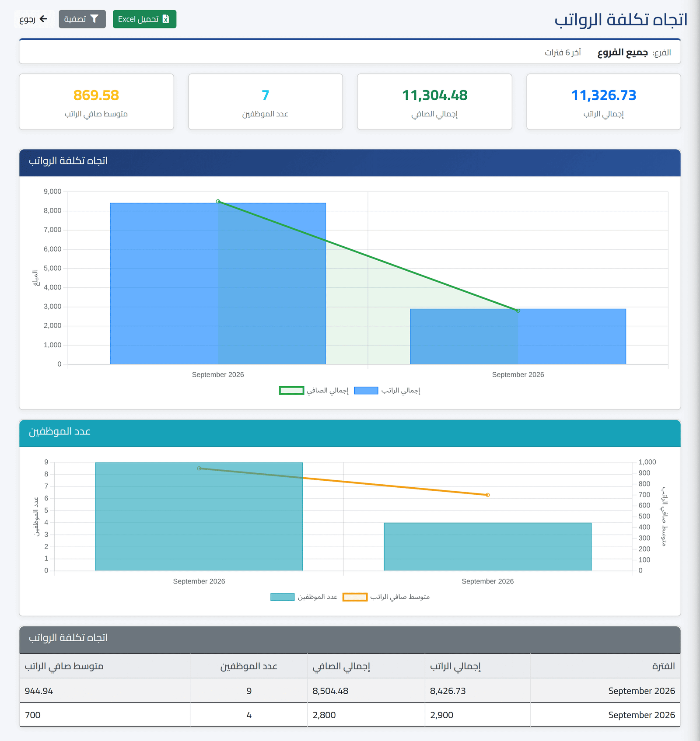Screen dimensions: 700x741
Task: Click the عدد الموظفين table column header
Action: 249,666
